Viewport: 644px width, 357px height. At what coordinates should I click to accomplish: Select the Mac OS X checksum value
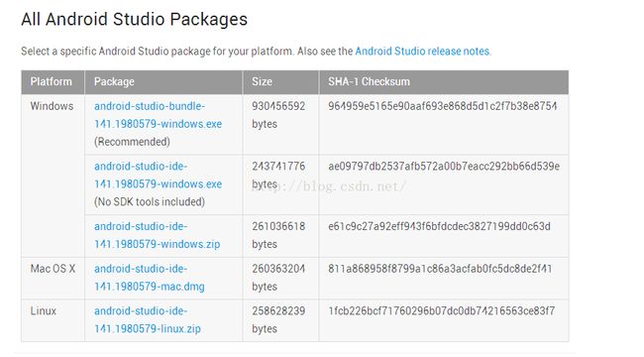pyautogui.click(x=440, y=269)
